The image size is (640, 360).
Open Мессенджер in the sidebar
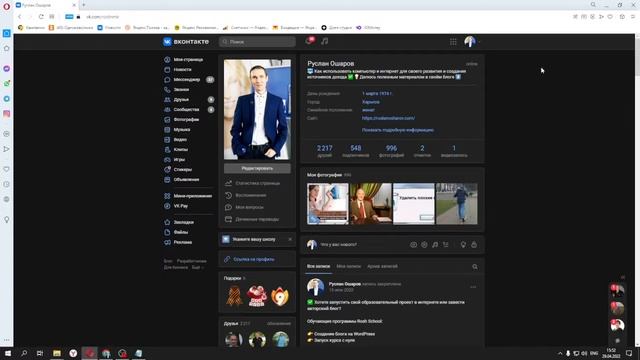[x=188, y=80]
